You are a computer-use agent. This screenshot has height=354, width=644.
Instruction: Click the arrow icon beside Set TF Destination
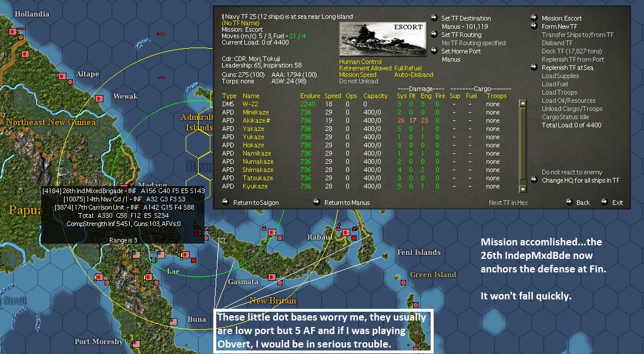click(434, 18)
